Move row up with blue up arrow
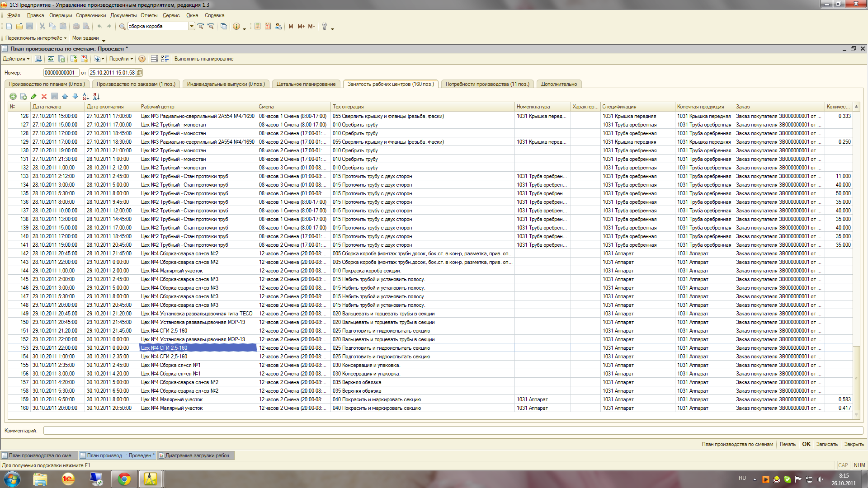 click(65, 96)
